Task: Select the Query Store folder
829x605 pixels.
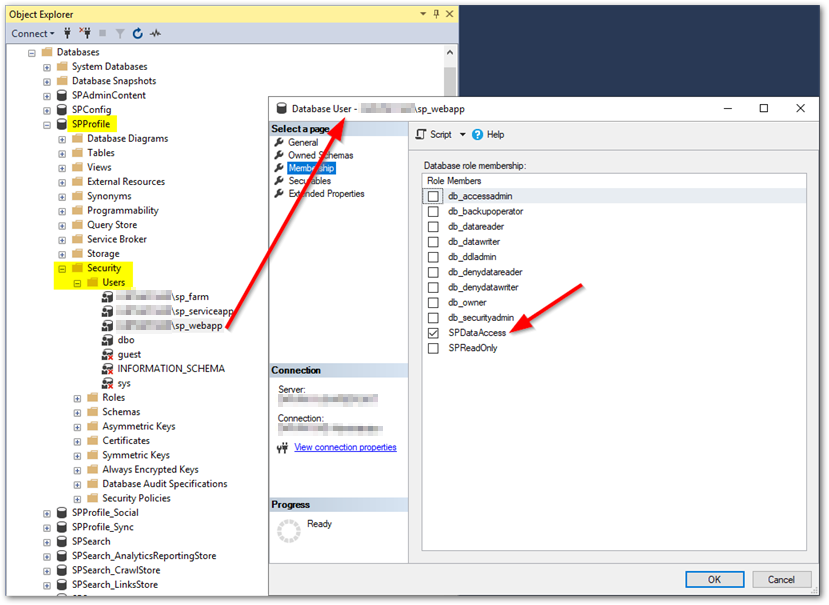Action: tap(112, 225)
